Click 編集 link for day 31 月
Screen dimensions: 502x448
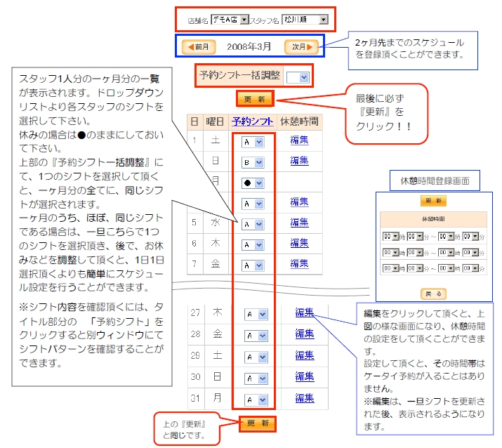coord(304,397)
